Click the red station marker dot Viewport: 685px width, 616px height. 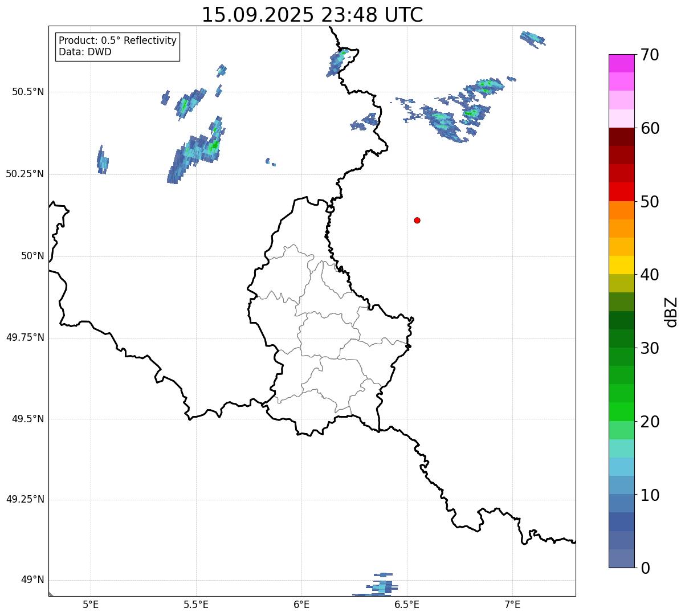tap(417, 220)
